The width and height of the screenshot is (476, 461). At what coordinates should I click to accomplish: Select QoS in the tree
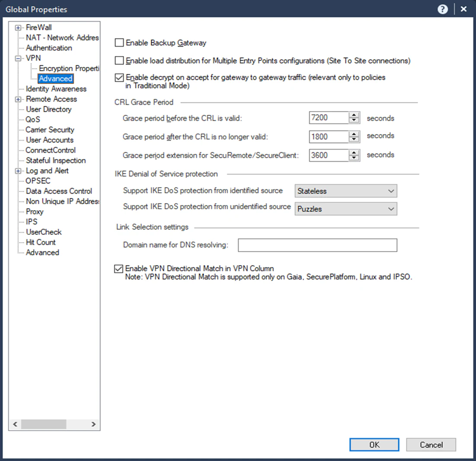33,120
